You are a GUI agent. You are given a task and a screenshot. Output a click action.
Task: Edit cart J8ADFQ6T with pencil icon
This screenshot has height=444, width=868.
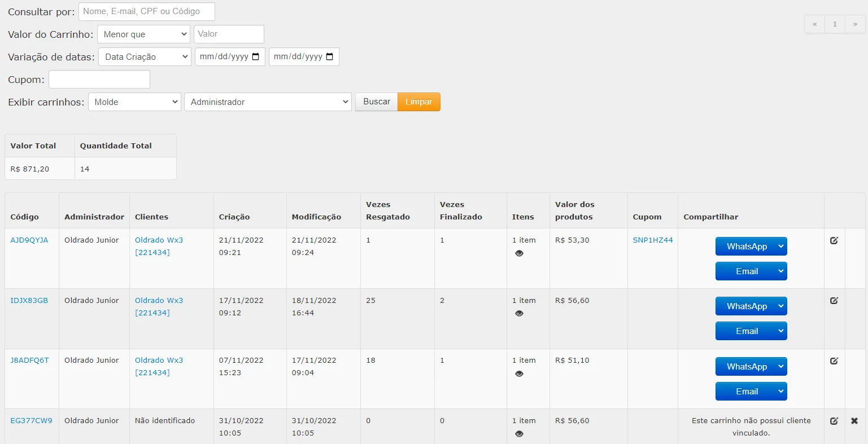[834, 361]
